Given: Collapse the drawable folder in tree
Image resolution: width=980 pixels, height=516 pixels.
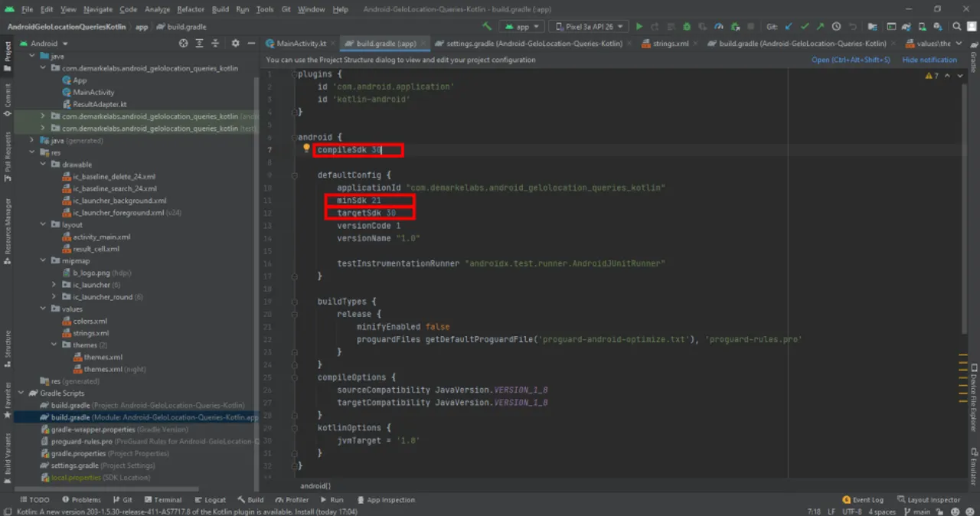Looking at the screenshot, I should pos(43,165).
